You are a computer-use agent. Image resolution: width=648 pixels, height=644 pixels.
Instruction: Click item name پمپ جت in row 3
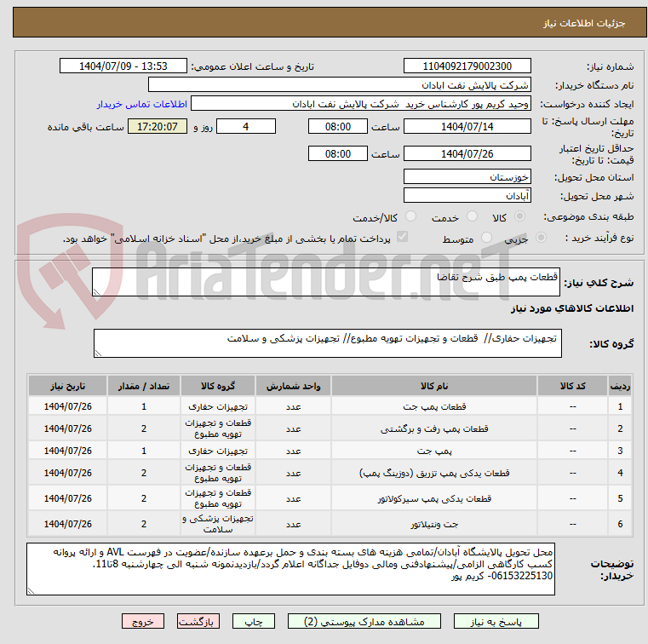(x=434, y=451)
